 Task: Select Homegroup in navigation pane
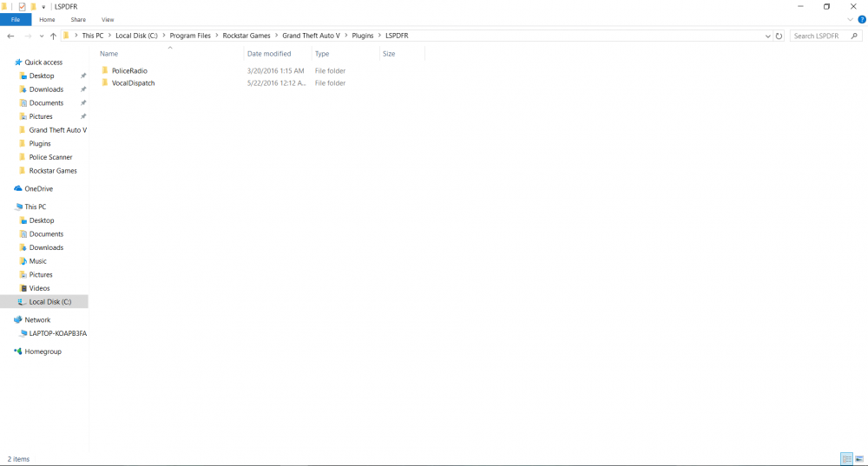pyautogui.click(x=43, y=351)
